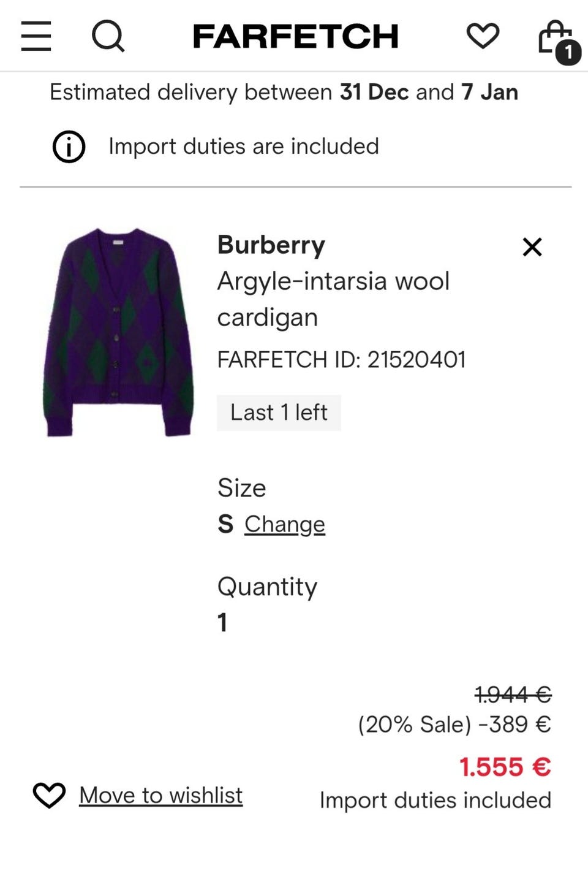588x876 pixels.
Task: Tap the Last 1 left badge
Action: point(279,413)
